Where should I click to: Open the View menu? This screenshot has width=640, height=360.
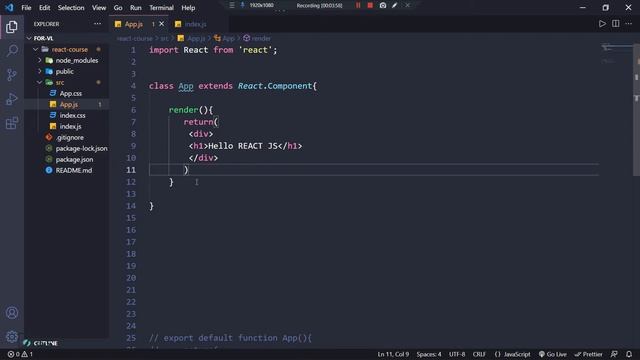(x=99, y=8)
